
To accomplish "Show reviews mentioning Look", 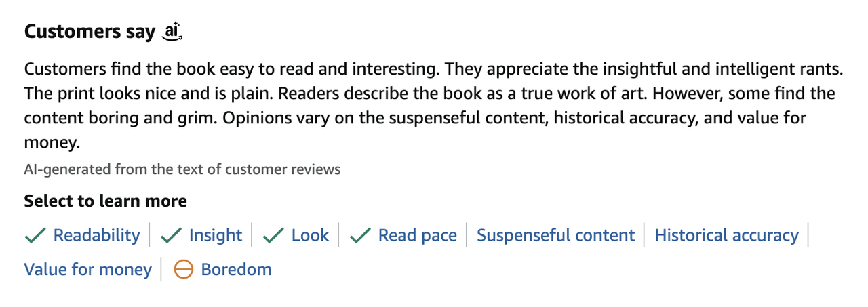I will tap(310, 235).
